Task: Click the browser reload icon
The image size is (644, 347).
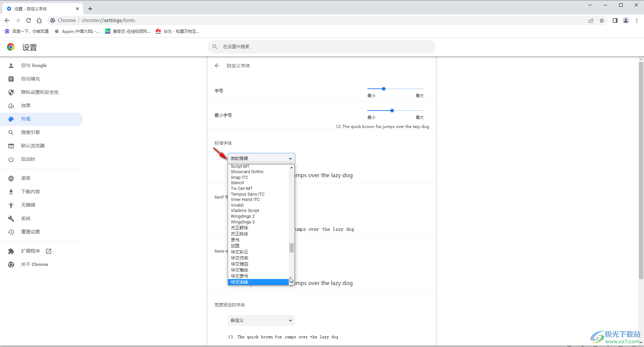Action: point(29,20)
